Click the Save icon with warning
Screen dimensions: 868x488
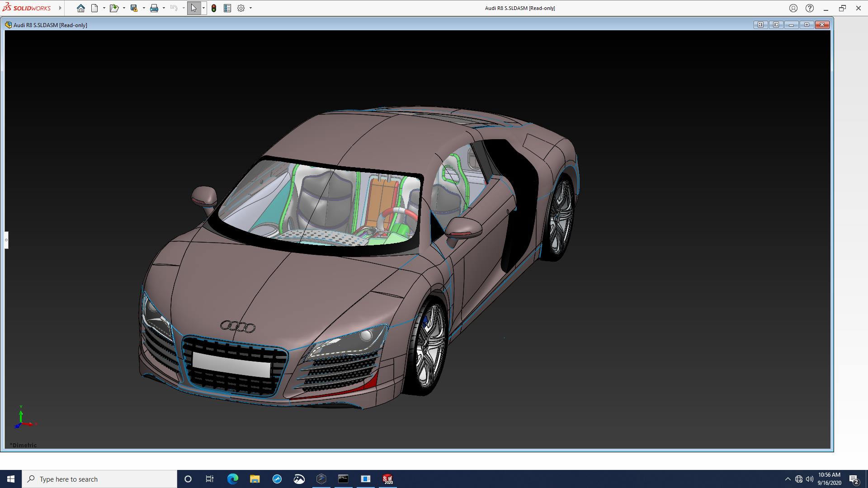coord(134,8)
